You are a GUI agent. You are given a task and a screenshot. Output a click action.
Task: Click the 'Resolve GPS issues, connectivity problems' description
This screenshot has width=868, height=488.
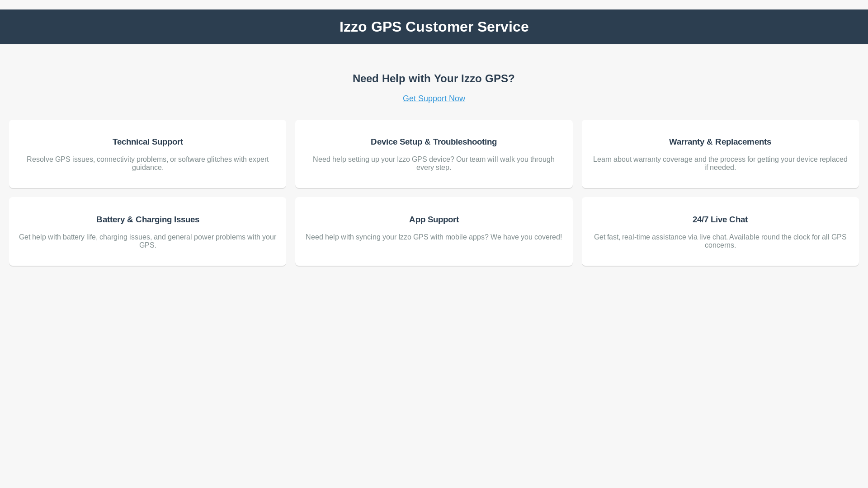(x=148, y=164)
